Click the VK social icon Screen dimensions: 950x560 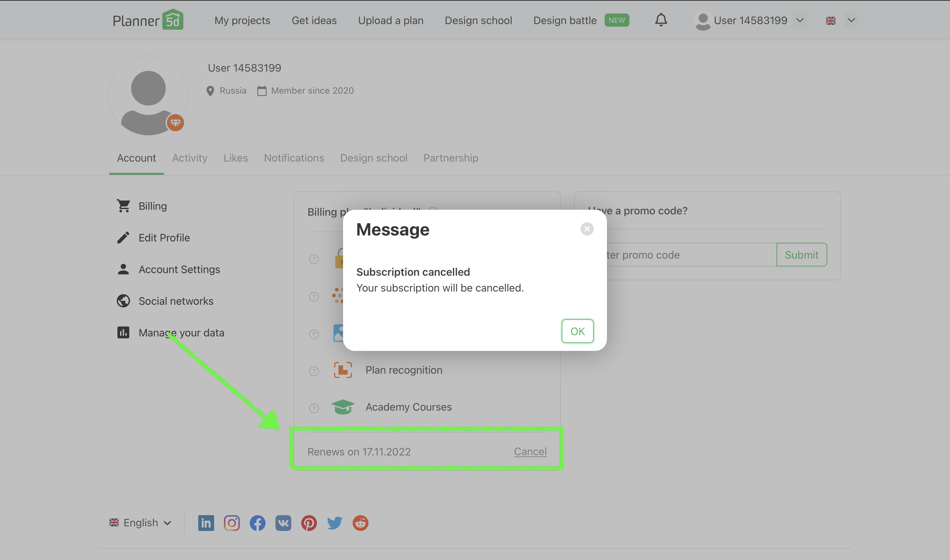coord(283,523)
